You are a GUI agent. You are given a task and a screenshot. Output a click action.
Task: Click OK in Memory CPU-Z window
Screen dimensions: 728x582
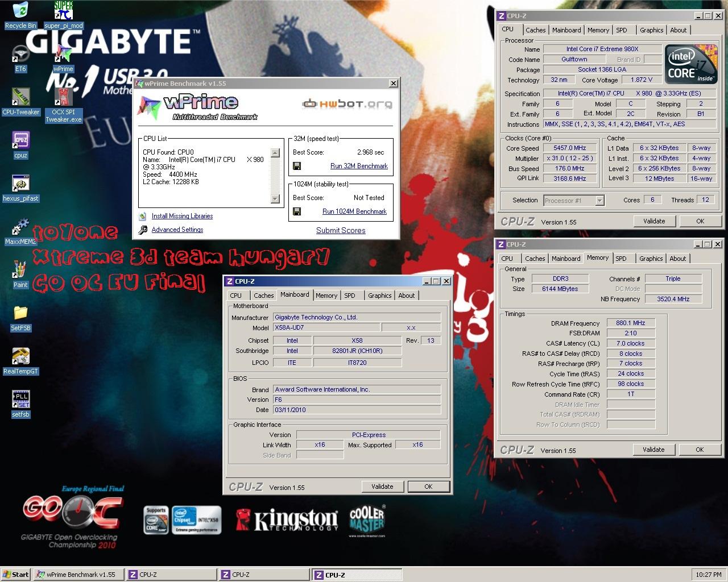click(x=700, y=450)
